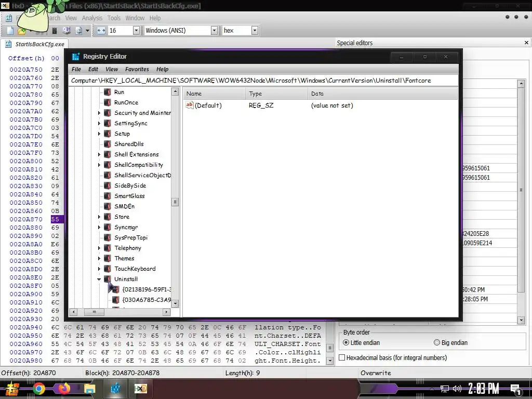This screenshot has height=399, width=532.
Task: Click the network tray icon
Action: [x=445, y=389]
